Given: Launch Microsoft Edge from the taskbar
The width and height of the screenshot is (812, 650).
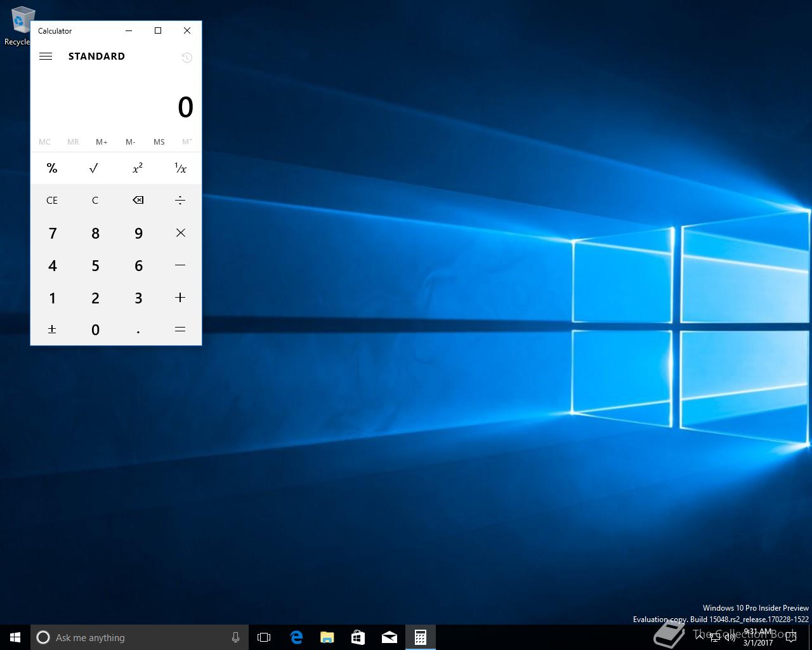Looking at the screenshot, I should [296, 637].
